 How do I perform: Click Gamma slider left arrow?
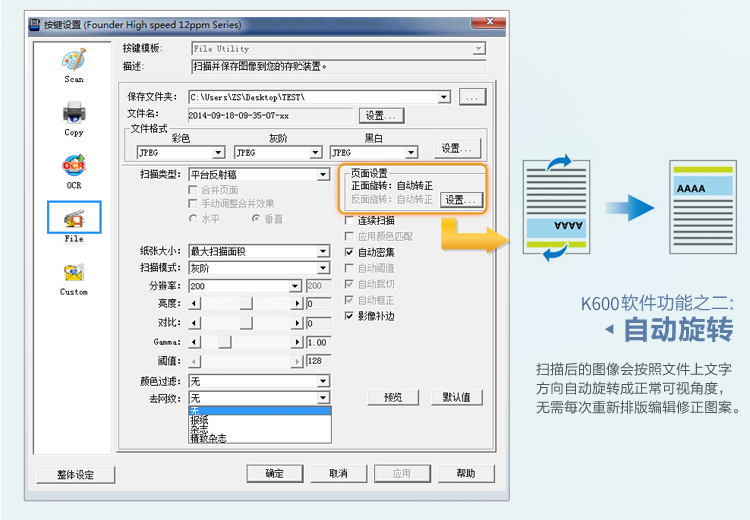click(195, 342)
